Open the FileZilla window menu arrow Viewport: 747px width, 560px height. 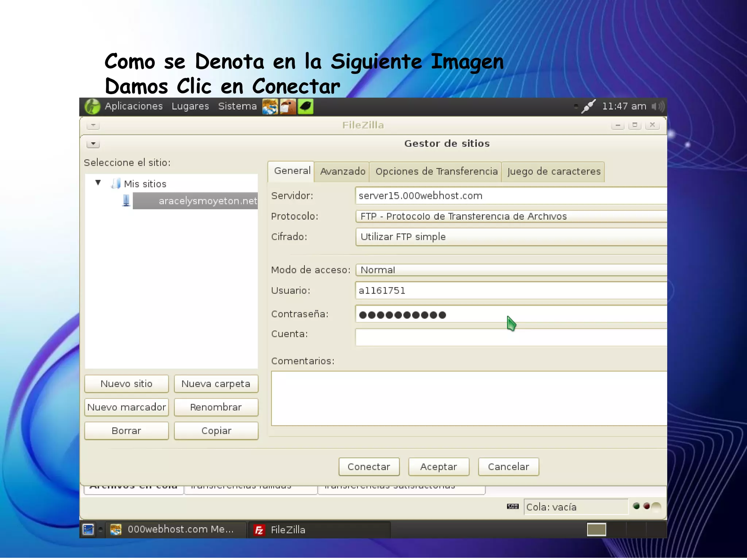93,125
